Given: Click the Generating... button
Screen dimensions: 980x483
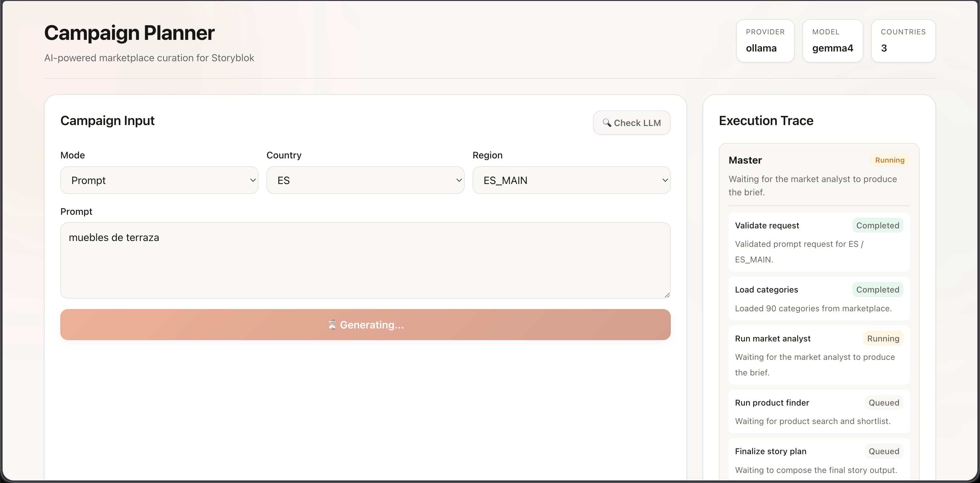Looking at the screenshot, I should 365,325.
